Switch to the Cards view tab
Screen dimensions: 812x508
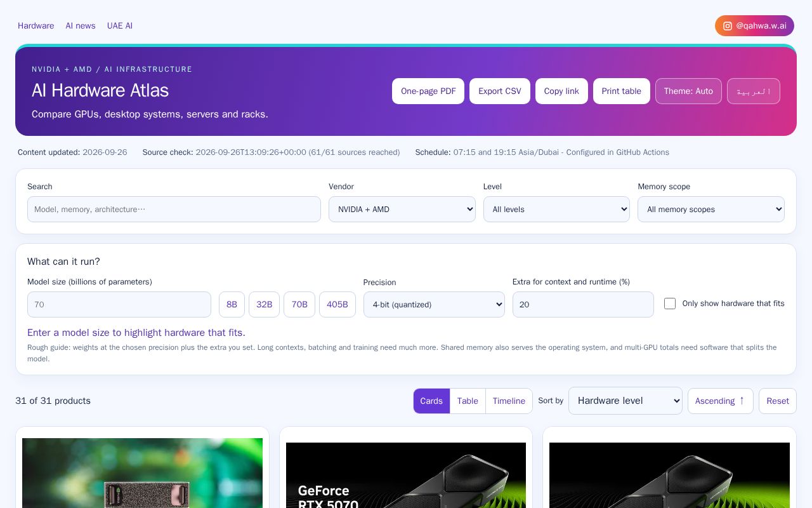(x=431, y=401)
